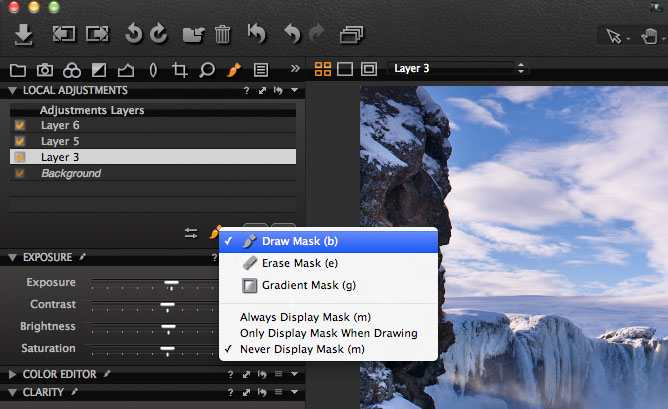
Task: Open the Color three-circles tool tab
Action: point(72,70)
